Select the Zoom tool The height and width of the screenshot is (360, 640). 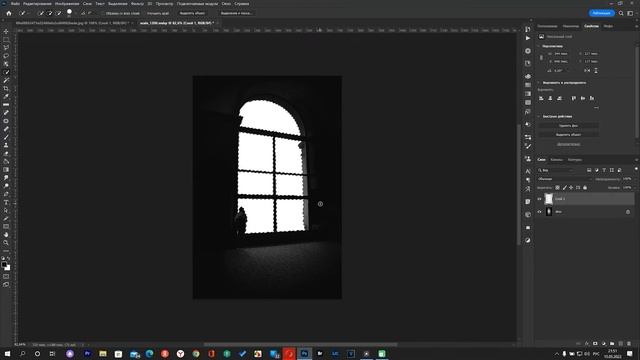tap(6, 243)
